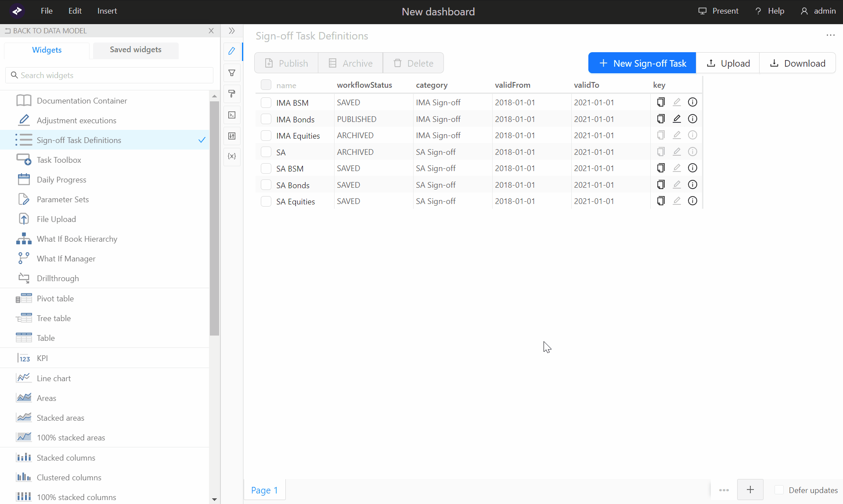Info icon for IMA BSM row

[692, 102]
